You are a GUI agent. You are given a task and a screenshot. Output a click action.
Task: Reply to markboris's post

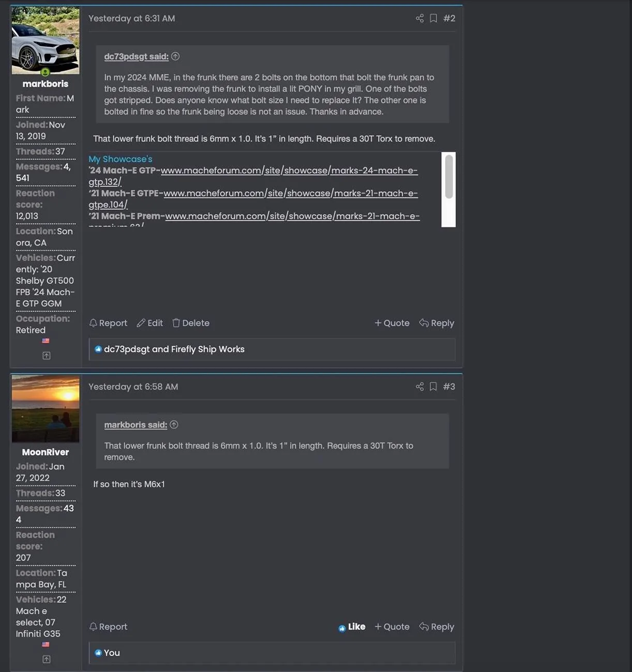pos(437,323)
